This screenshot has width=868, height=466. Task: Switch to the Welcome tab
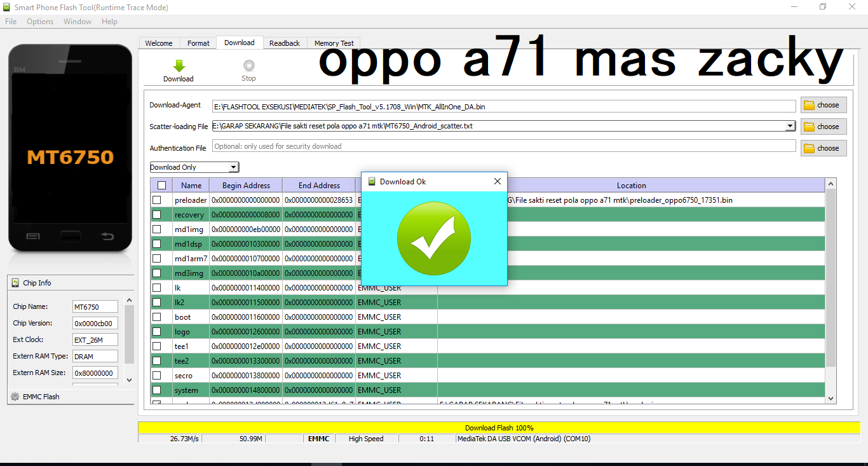(159, 43)
